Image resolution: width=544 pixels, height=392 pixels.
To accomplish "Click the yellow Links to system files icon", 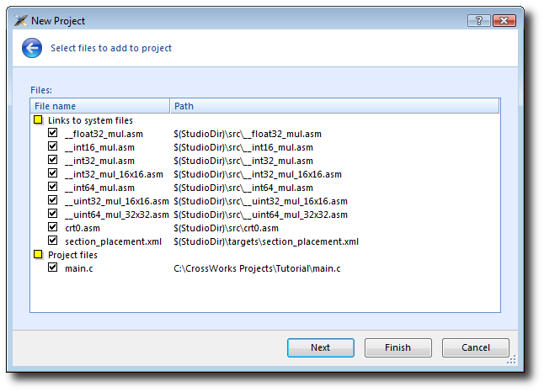I will click(38, 120).
